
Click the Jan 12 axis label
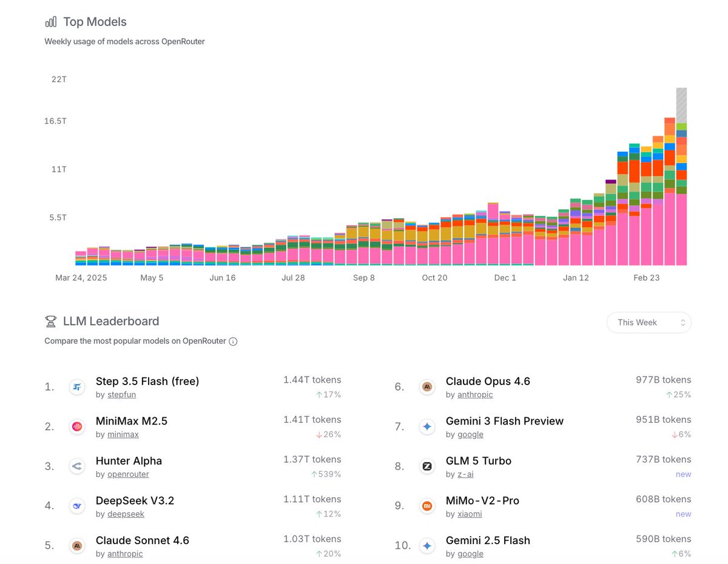[576, 278]
